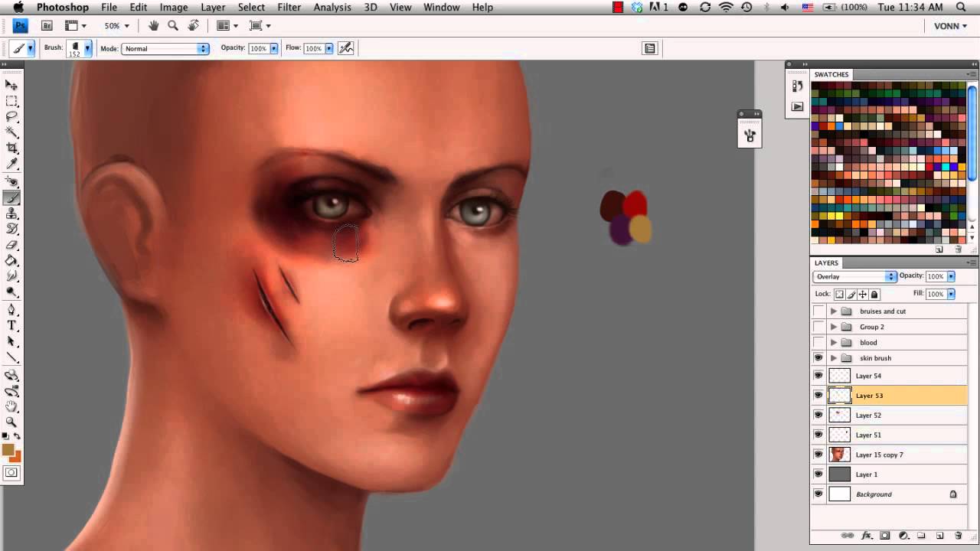Open the Add layer style fx menu
The image size is (980, 551).
(867, 535)
